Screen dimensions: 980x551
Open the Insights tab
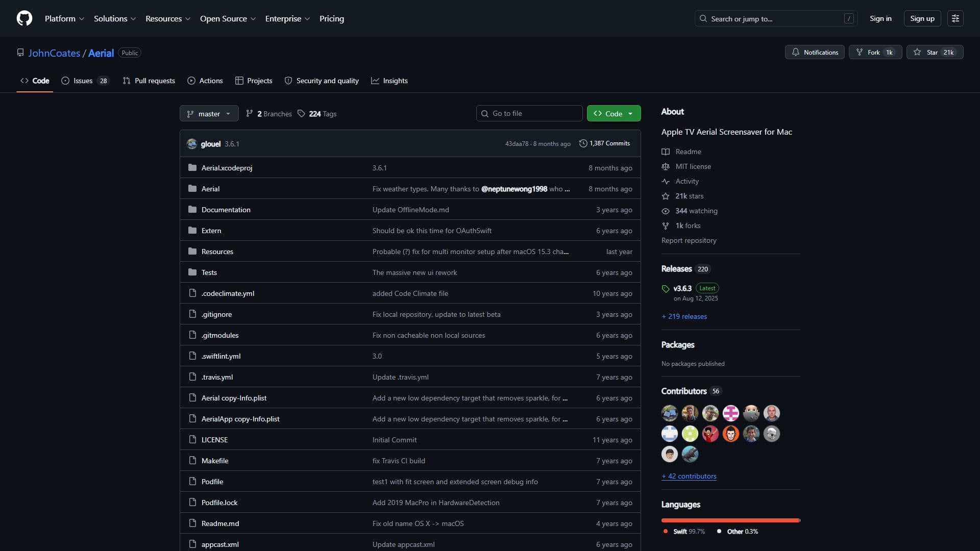coord(389,81)
